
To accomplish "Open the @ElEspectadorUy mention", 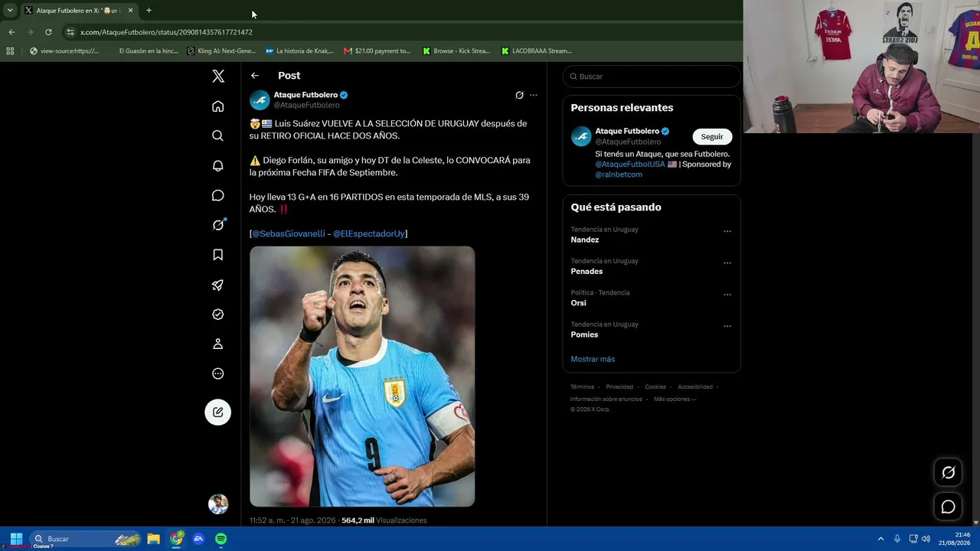I will pyautogui.click(x=368, y=233).
